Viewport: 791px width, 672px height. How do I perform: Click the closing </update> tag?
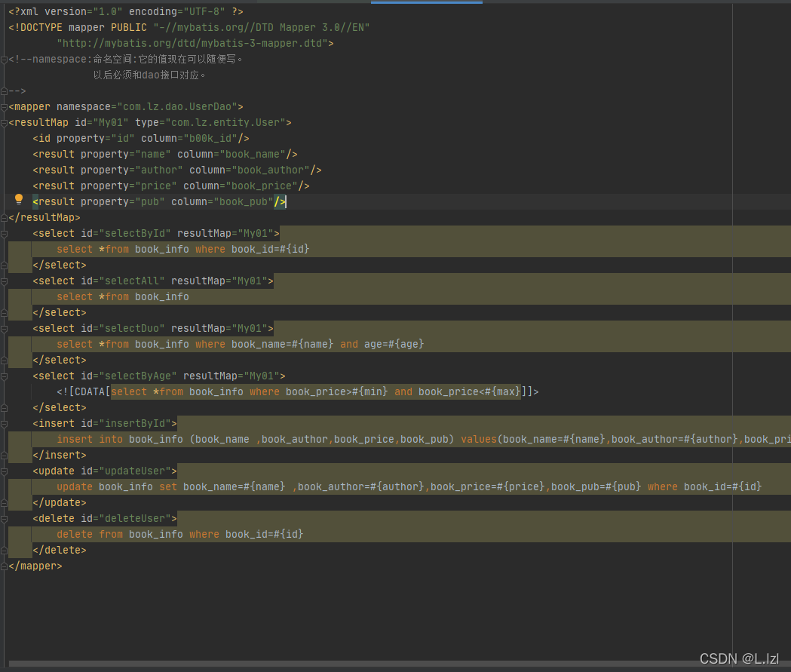coord(60,503)
